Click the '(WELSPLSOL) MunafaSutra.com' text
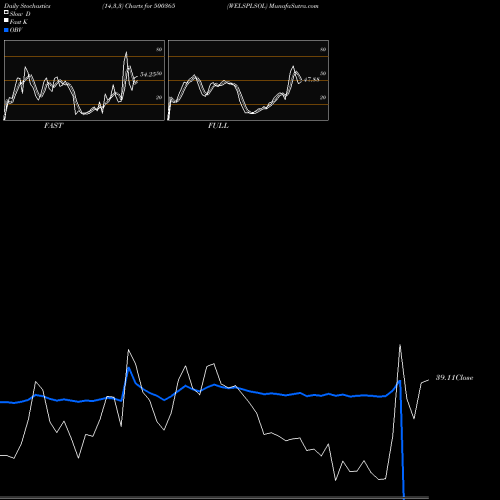The image size is (500, 500). [273, 6]
